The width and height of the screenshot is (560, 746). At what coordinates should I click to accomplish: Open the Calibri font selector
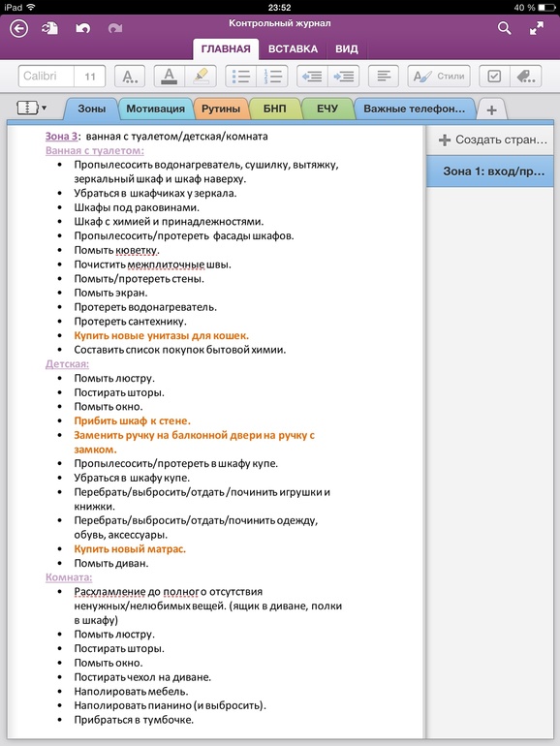point(47,77)
